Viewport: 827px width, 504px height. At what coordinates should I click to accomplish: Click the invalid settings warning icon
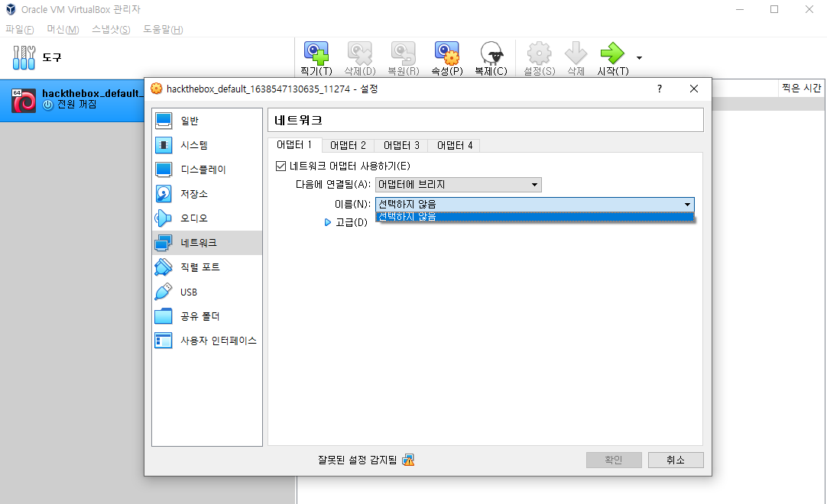click(408, 460)
